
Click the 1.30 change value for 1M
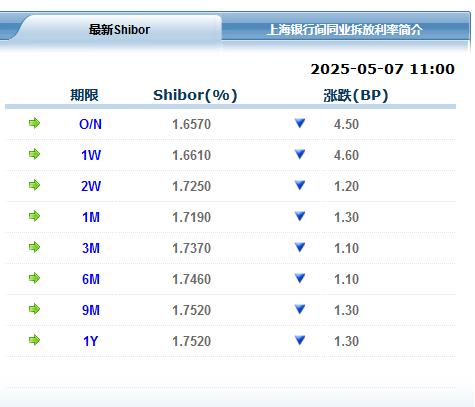pos(346,217)
